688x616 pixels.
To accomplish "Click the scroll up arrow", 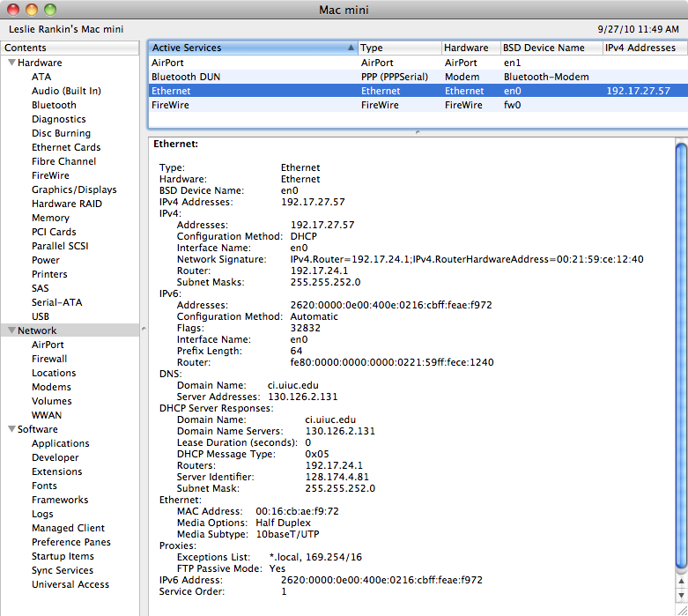I will pyautogui.click(x=682, y=581).
